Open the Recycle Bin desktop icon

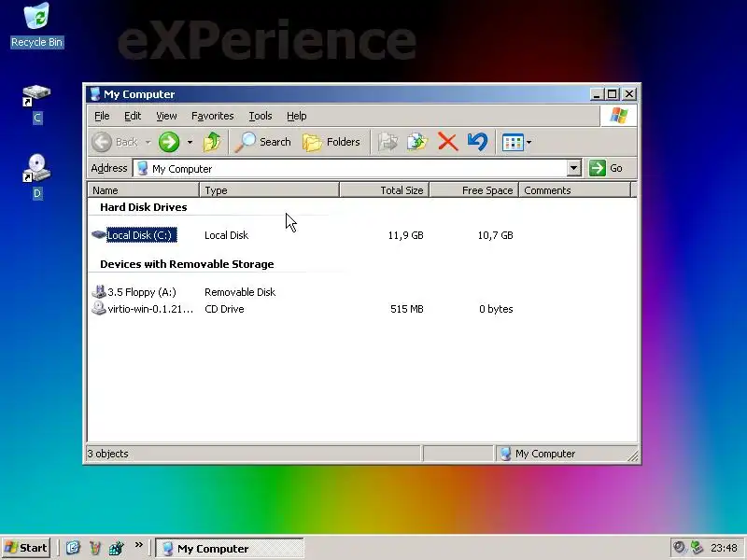[x=36, y=25]
